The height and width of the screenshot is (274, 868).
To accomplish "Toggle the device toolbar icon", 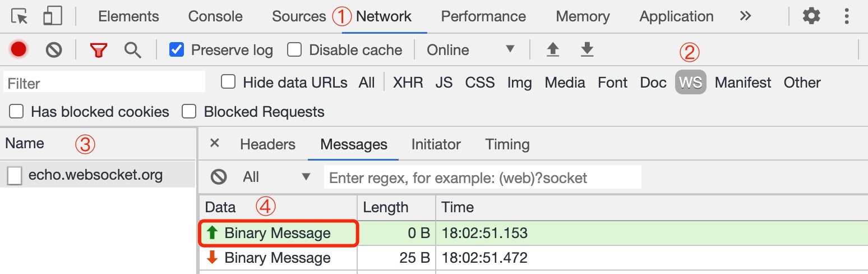I will [x=52, y=17].
